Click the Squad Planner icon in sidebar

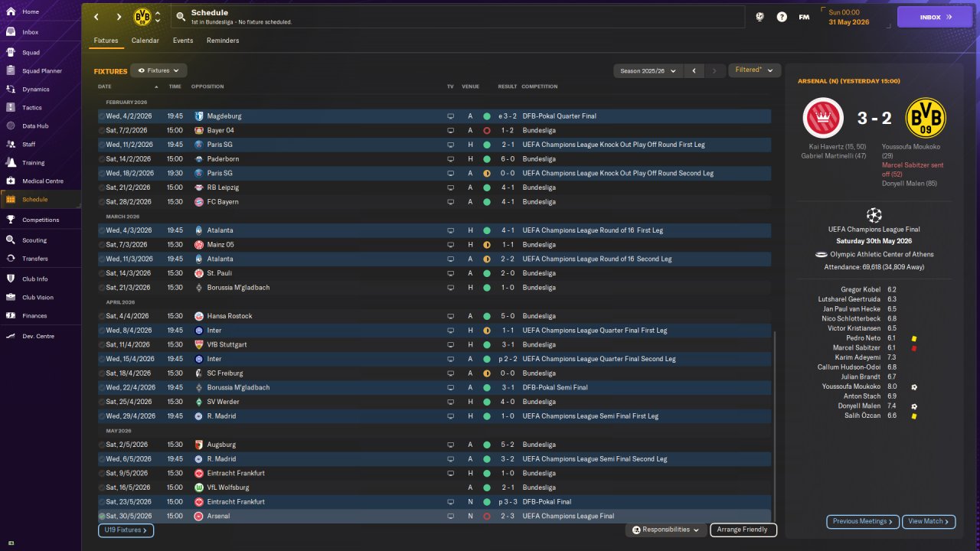[x=11, y=71]
